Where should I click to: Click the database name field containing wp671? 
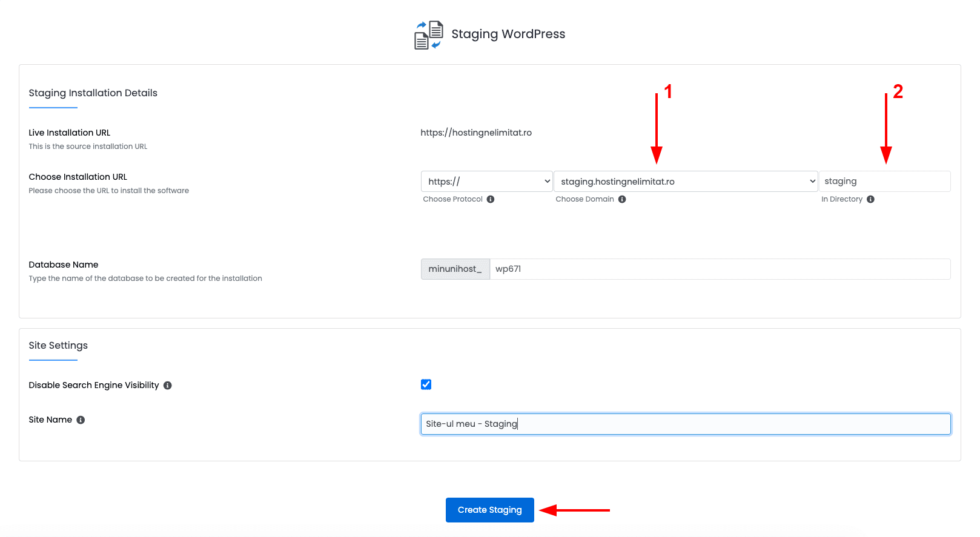(720, 269)
